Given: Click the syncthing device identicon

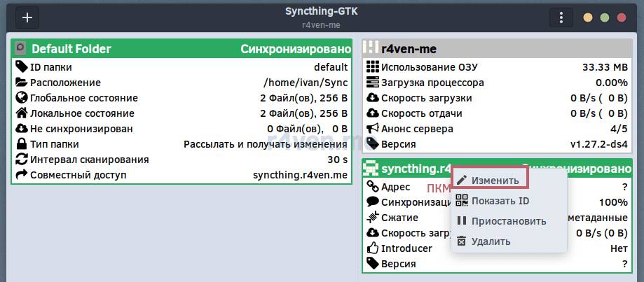Looking at the screenshot, I should coord(371,169).
